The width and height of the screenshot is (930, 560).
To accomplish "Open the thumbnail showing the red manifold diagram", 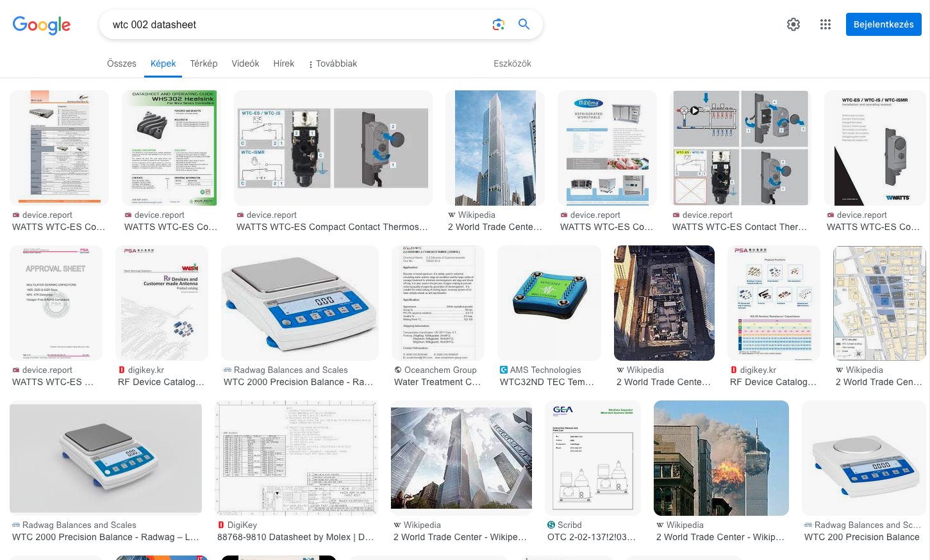I will click(740, 148).
